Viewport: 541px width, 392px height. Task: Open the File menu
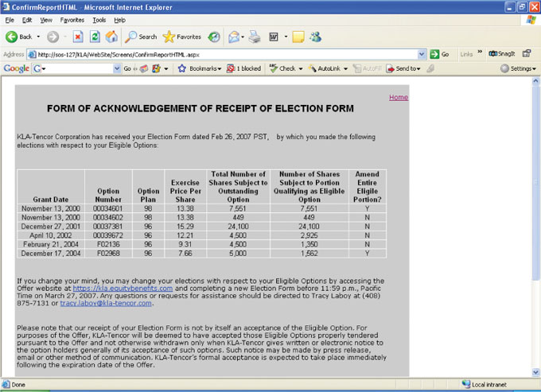[x=10, y=19]
